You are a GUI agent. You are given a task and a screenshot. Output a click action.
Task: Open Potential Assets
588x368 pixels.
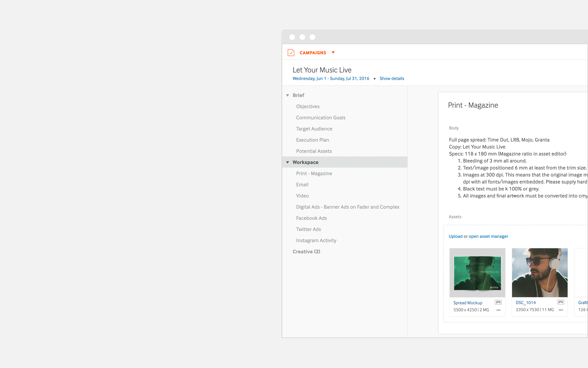[x=314, y=151]
